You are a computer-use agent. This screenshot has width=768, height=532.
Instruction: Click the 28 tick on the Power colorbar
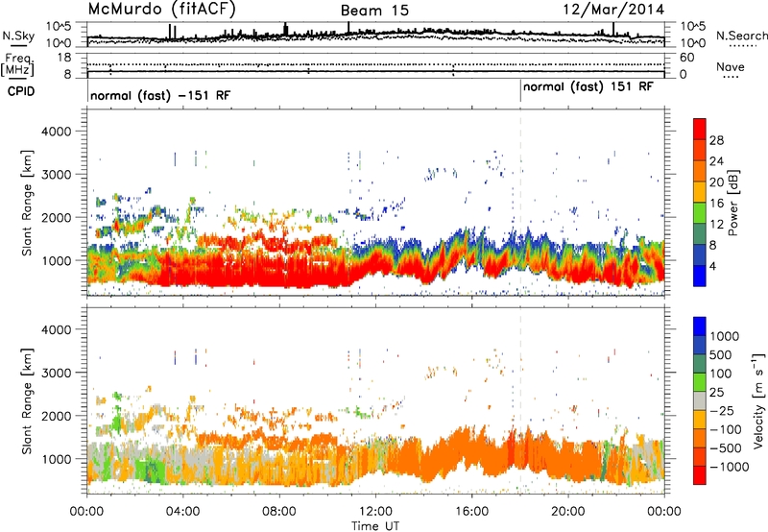[x=716, y=140]
